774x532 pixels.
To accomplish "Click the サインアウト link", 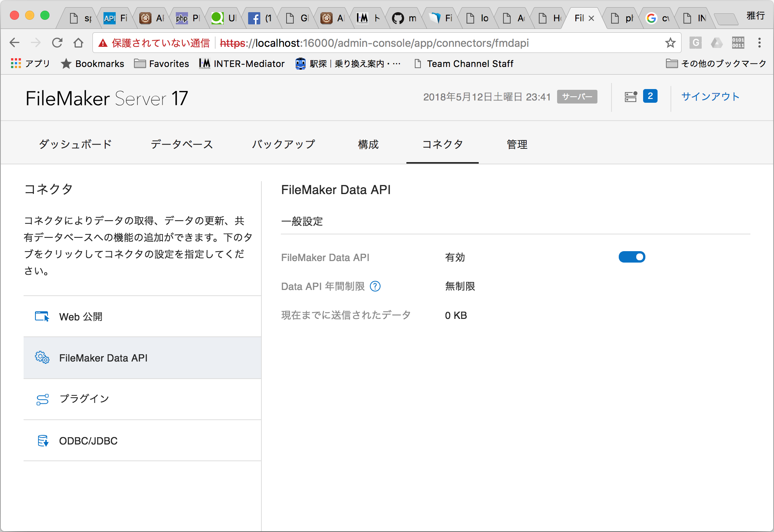I will (710, 97).
